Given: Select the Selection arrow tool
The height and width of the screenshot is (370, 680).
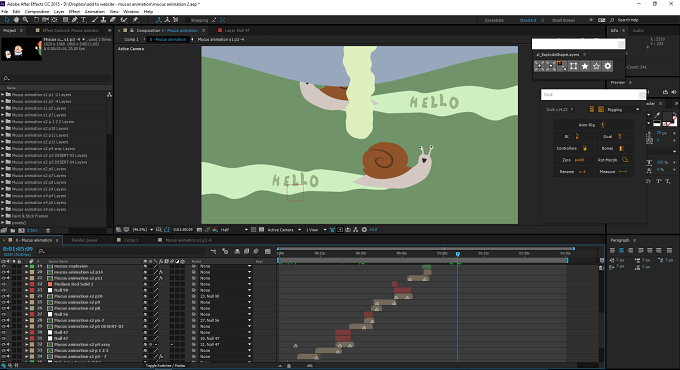Looking at the screenshot, I should coord(7,20).
